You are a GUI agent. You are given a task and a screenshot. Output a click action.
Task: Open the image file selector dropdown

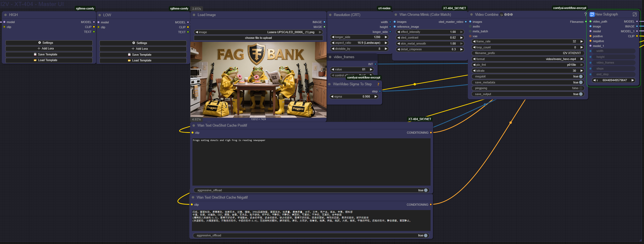[258, 32]
